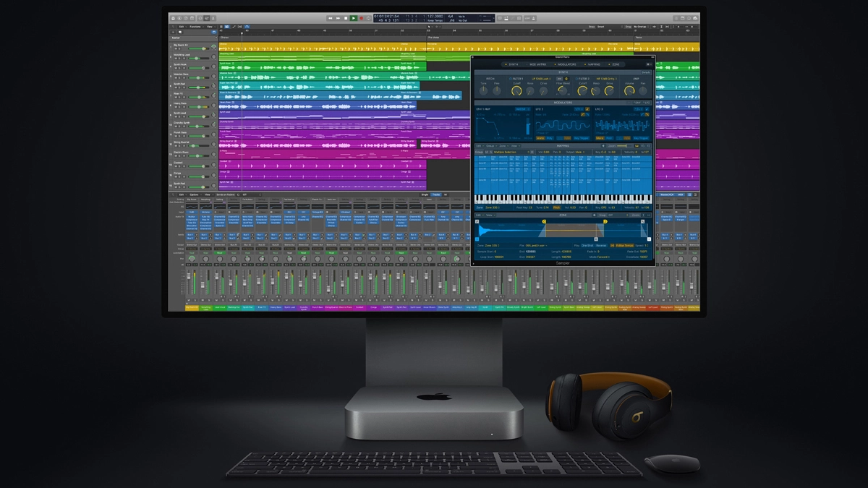Adjust the String Quartet track volume slider

pos(197,146)
